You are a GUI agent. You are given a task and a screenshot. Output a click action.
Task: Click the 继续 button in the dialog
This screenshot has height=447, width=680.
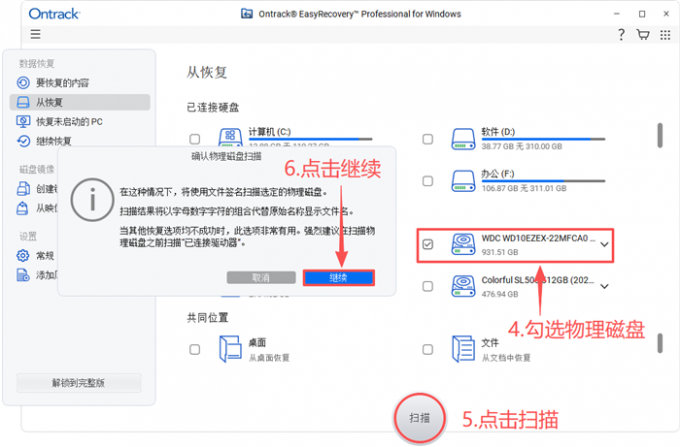pos(338,277)
